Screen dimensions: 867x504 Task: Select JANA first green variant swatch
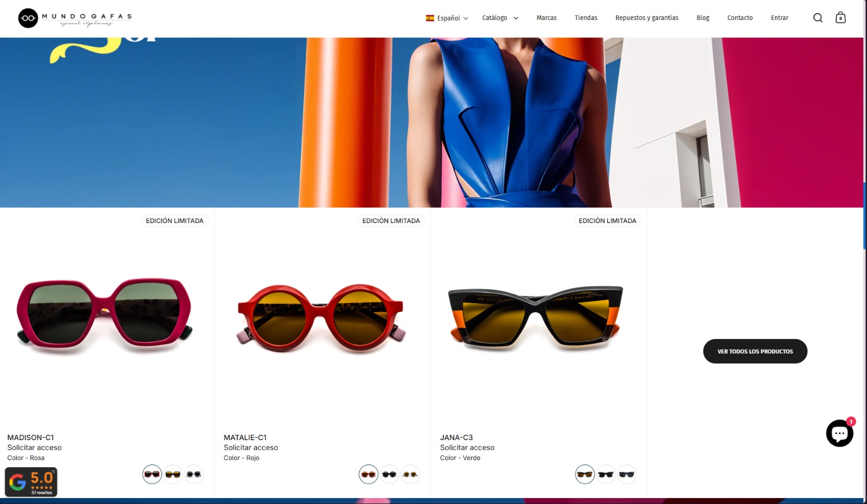585,474
